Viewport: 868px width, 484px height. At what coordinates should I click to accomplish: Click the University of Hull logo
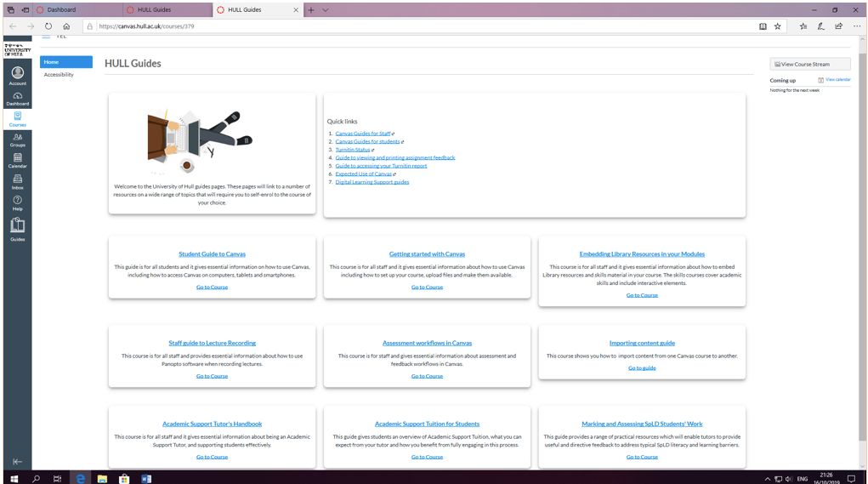coord(18,50)
